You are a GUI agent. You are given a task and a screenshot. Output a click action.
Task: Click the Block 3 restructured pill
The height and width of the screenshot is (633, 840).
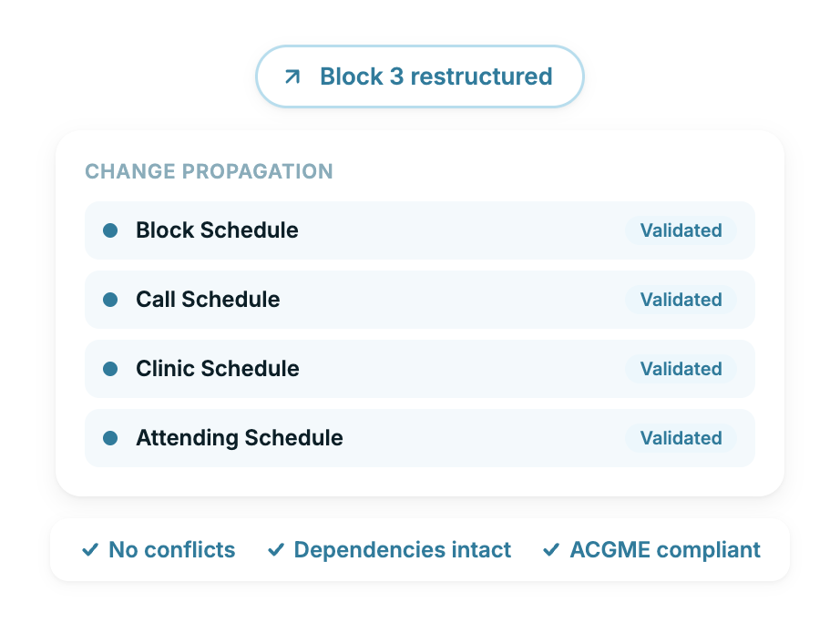tap(420, 77)
